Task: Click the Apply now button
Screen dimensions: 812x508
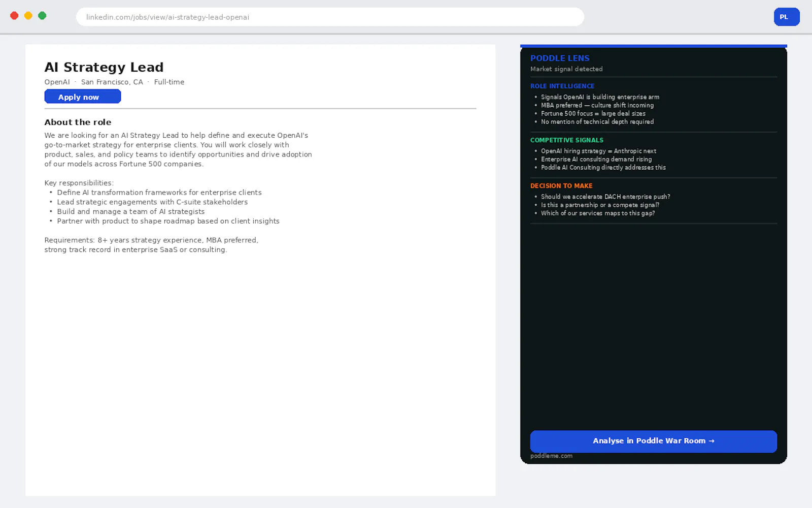Action: (83, 97)
